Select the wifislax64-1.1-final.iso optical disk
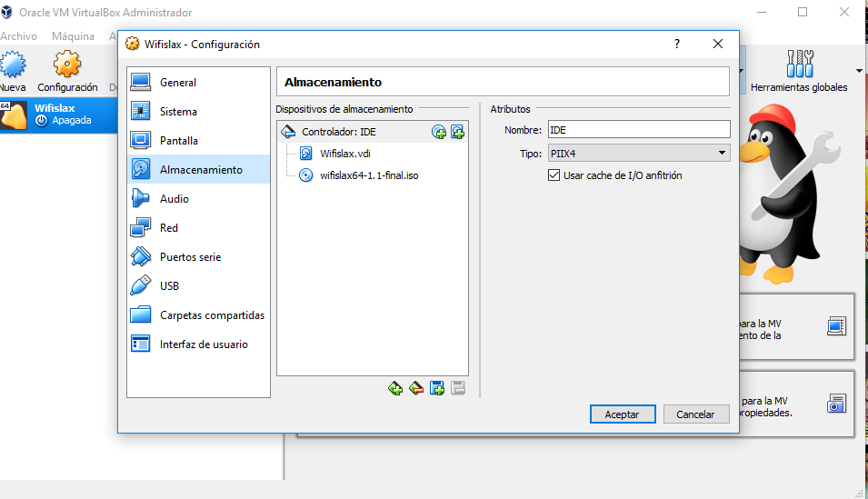The height and width of the screenshot is (499, 868). (369, 175)
